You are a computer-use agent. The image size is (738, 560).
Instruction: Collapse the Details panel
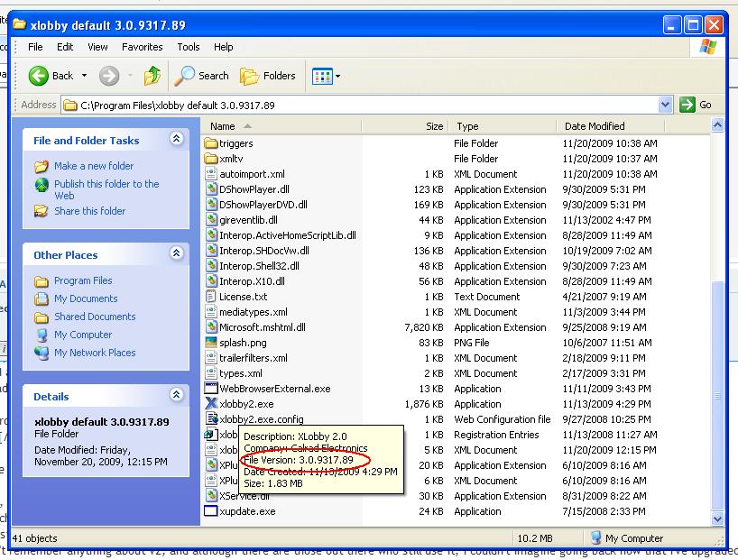176,394
